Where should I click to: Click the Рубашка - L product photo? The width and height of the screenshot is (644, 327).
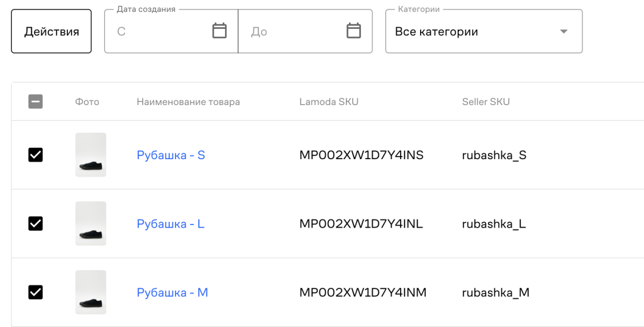tap(91, 223)
